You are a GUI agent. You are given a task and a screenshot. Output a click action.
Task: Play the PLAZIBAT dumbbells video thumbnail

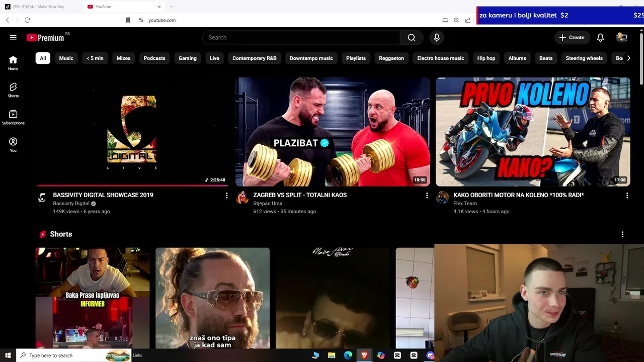click(333, 132)
